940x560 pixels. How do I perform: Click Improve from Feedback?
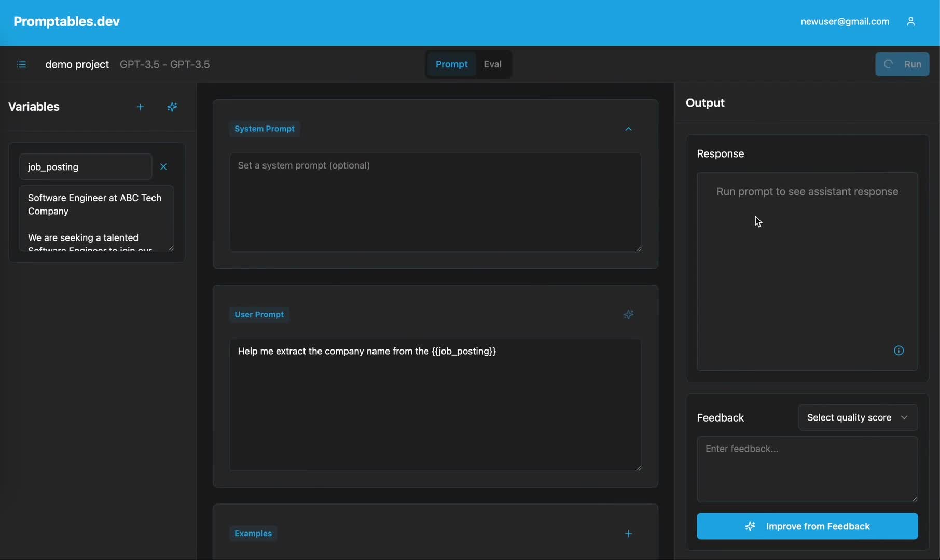807,526
